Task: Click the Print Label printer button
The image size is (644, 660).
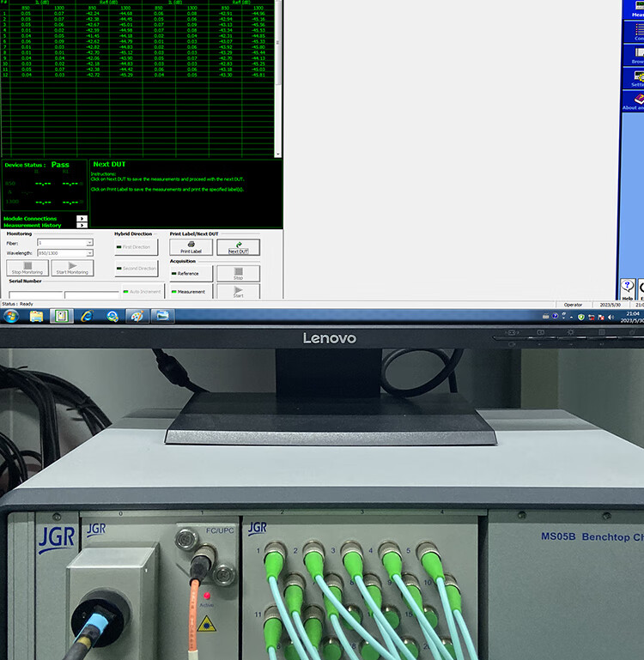Action: pyautogui.click(x=191, y=247)
